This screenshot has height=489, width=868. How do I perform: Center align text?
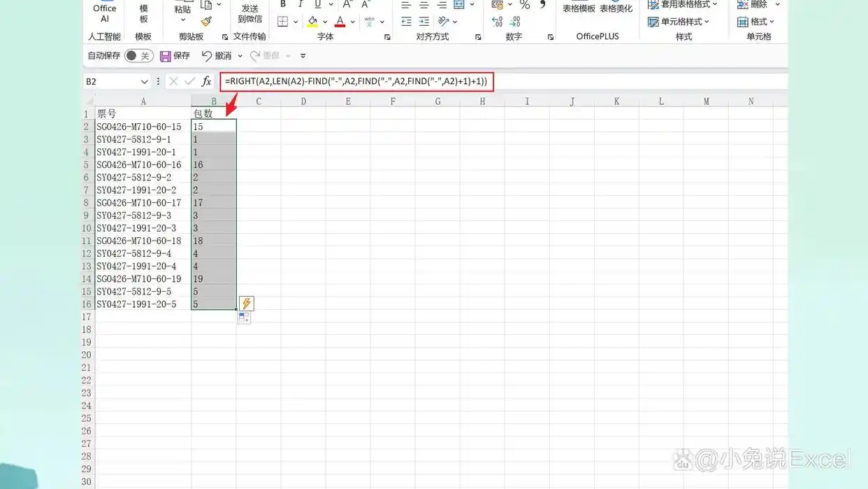click(424, 5)
